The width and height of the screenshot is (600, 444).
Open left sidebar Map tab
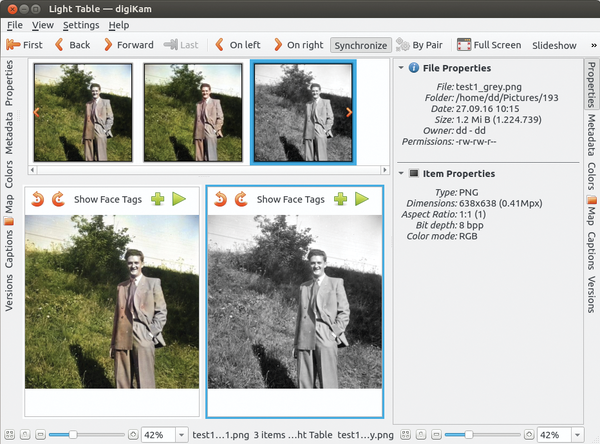[9, 209]
